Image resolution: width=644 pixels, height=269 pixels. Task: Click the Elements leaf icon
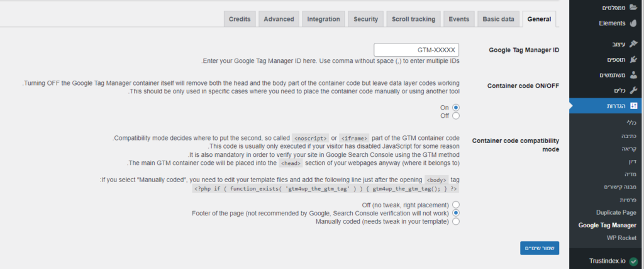pos(633,23)
